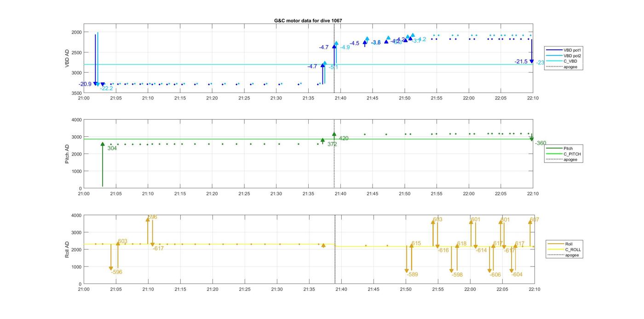Click the '-360' pitch data label

540,143
